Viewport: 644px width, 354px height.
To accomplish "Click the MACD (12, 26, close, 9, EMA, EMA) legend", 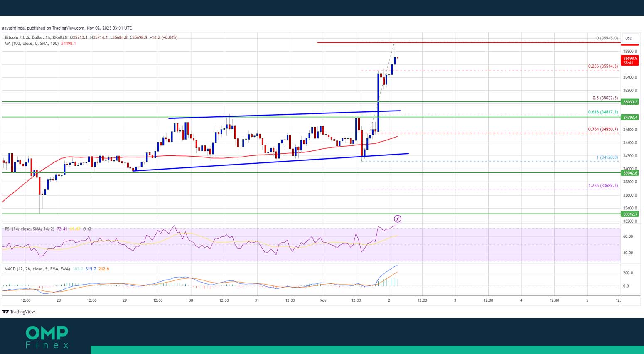I will 37,269.
